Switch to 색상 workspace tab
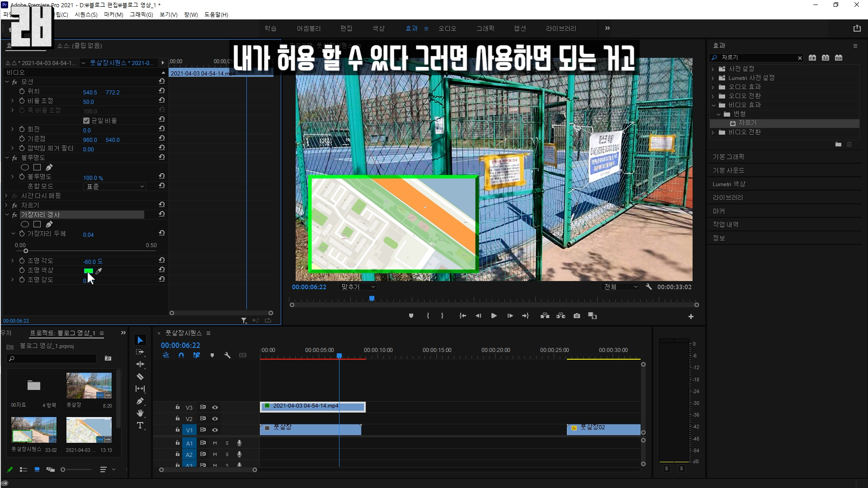Screen dimensions: 868x488 (378, 28)
